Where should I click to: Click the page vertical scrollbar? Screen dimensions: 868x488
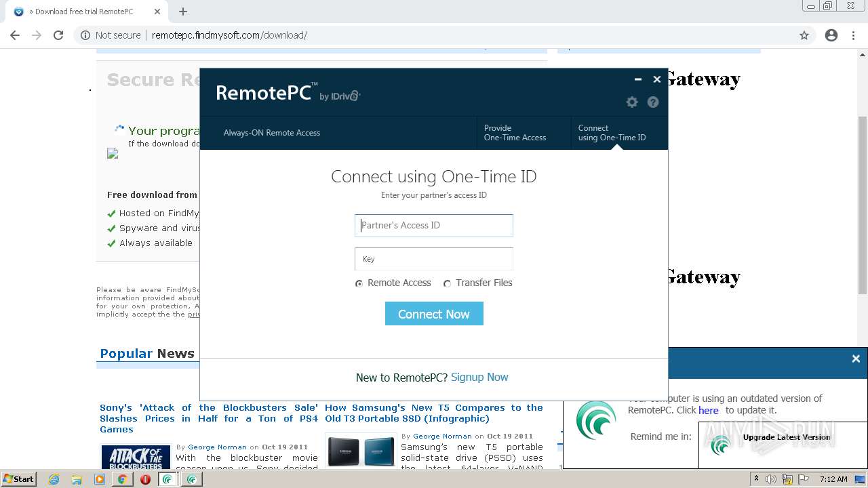click(863, 205)
